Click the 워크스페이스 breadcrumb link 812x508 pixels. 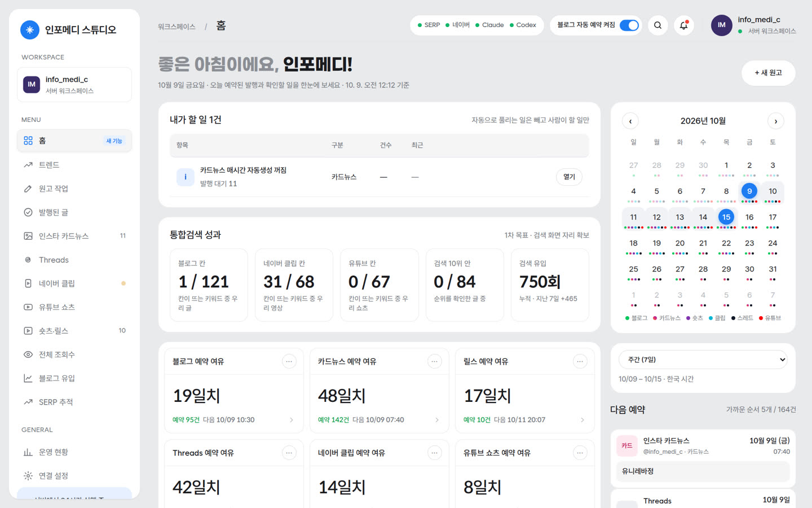[176, 27]
